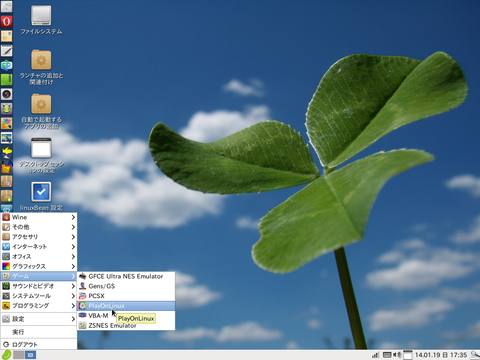Viewport: 480px width, 360px height.
Task: Expand the サウンドとビデオ submenu
Action: [x=39, y=286]
